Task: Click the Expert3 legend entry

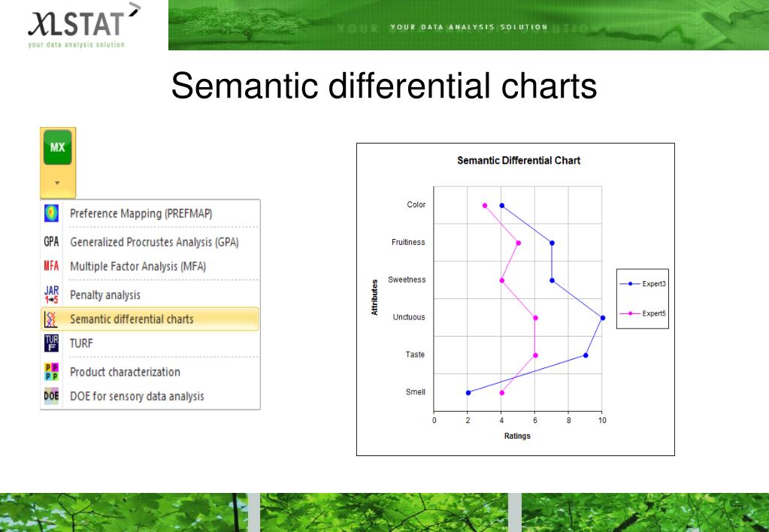Action: coord(643,284)
